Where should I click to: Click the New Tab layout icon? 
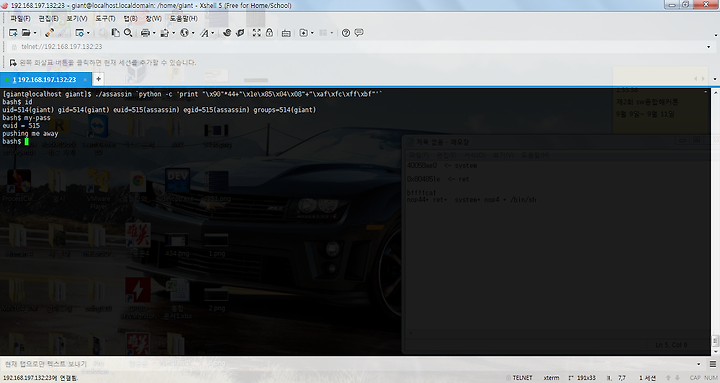pos(304,33)
